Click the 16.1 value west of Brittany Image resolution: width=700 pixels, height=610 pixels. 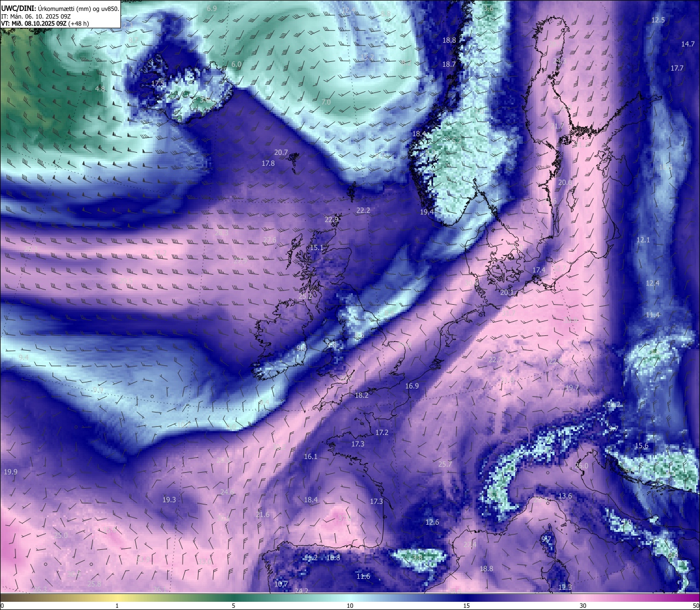point(311,456)
